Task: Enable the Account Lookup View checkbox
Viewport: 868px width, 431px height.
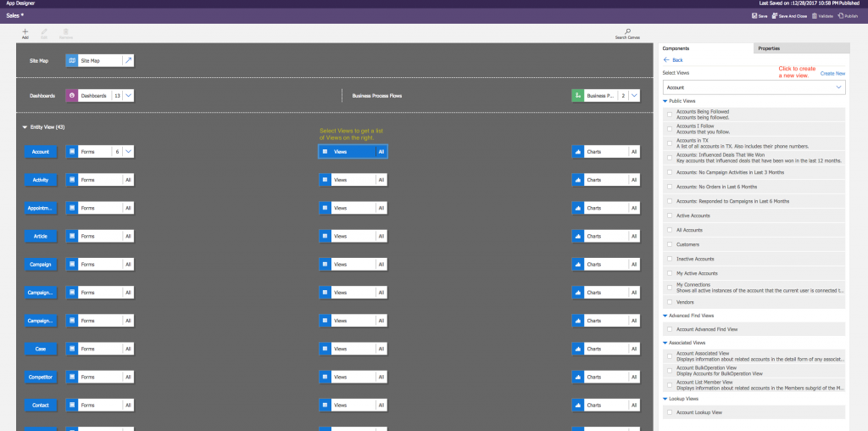Action: 670,412
